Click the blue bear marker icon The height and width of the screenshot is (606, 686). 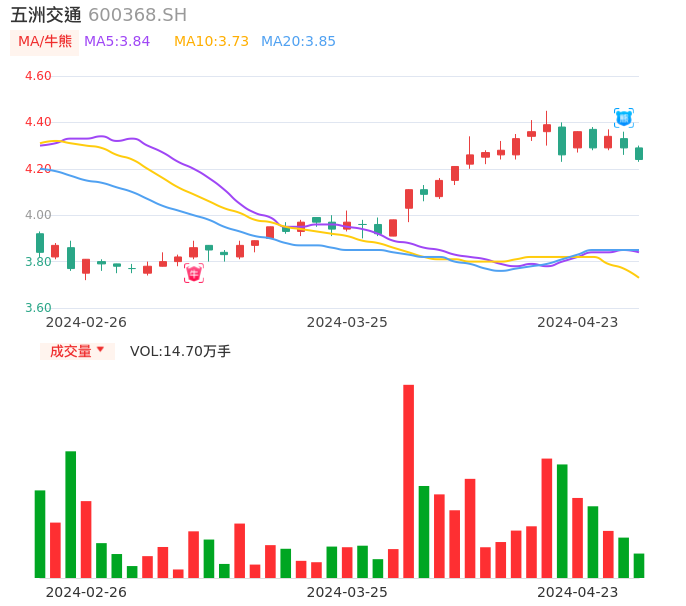click(624, 118)
